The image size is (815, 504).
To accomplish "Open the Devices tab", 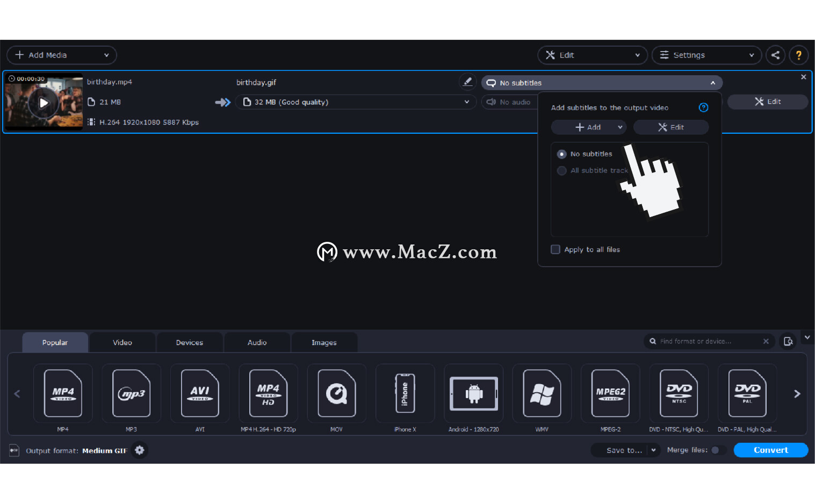I will [190, 342].
